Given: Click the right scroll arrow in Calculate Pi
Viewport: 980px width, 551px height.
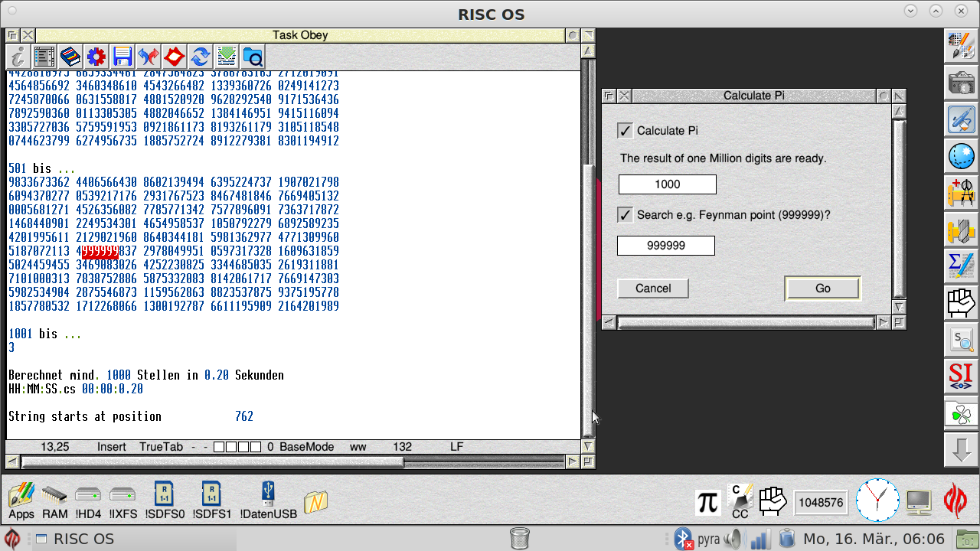Looking at the screenshot, I should pyautogui.click(x=883, y=323).
